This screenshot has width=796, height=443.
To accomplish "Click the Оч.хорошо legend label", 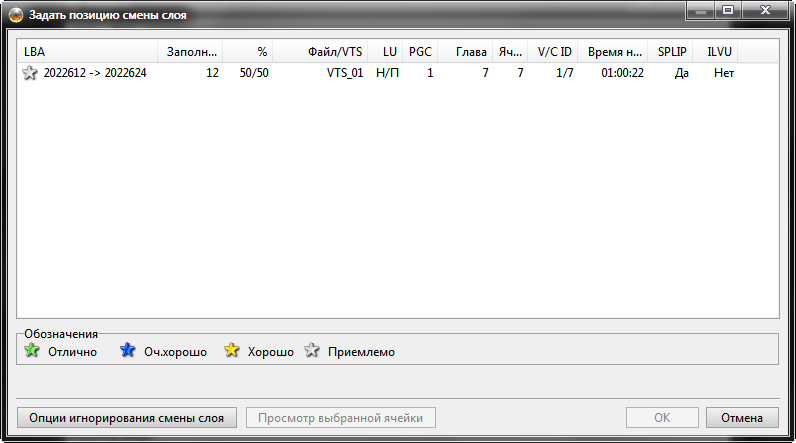I will 175,352.
